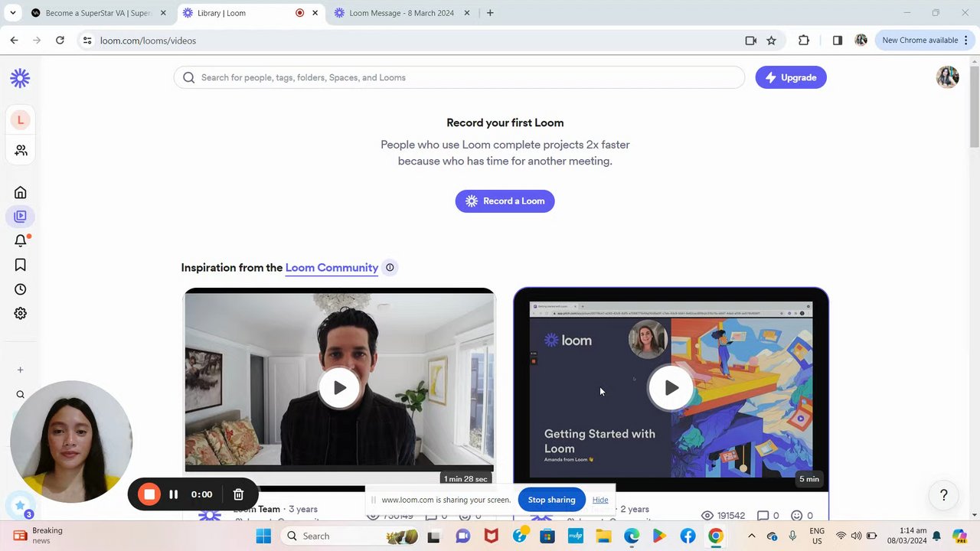Open notifications bell in Loom sidebar

tap(21, 241)
